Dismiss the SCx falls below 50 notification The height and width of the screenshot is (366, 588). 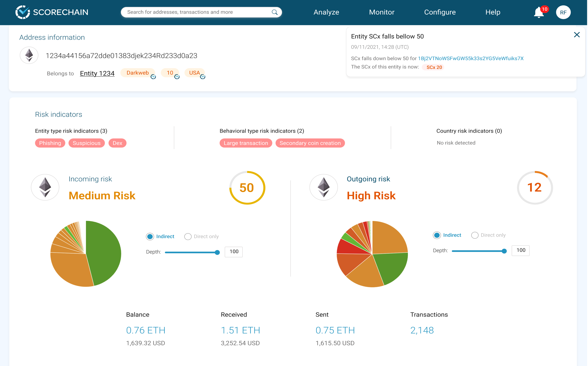tap(577, 35)
